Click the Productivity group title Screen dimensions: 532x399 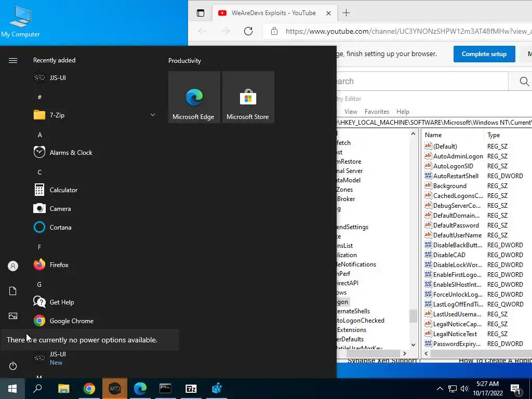click(184, 61)
